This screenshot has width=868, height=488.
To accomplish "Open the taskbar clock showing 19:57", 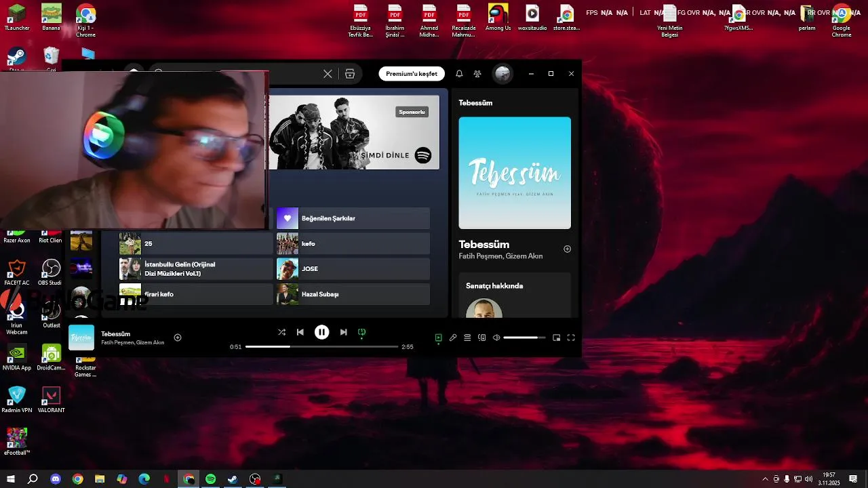I will [x=829, y=479].
